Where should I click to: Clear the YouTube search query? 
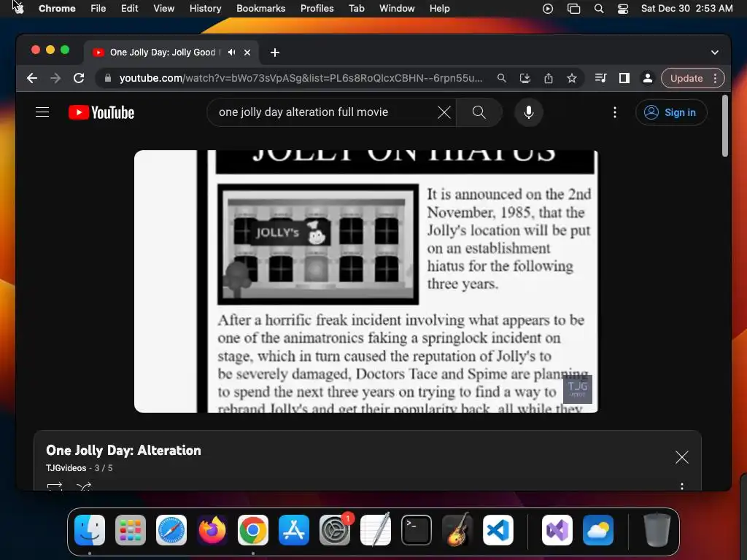444,112
